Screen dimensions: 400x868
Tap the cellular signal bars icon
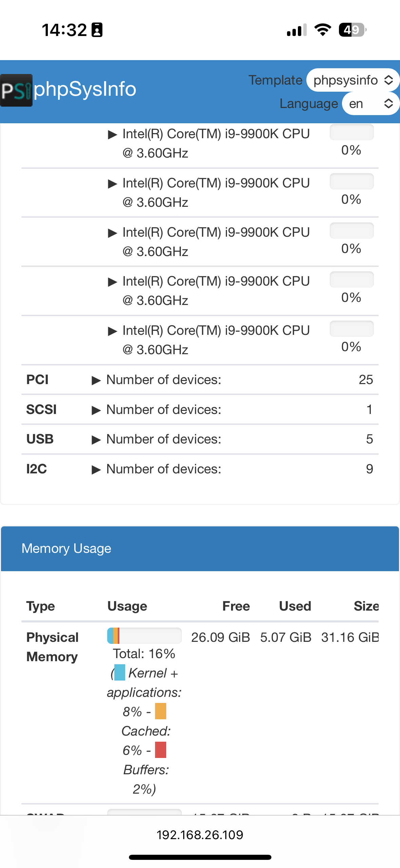click(297, 30)
